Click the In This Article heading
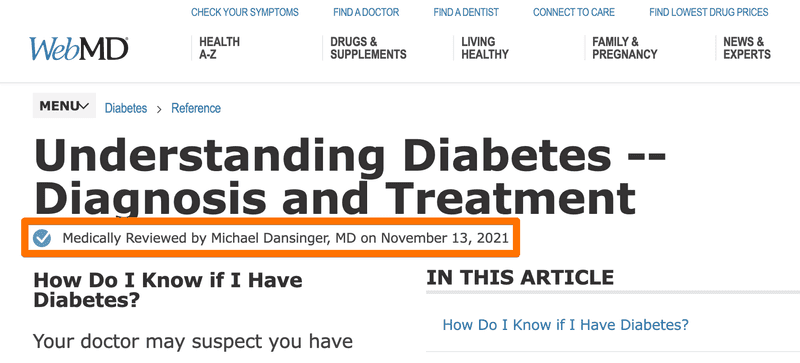The image size is (800, 363). (520, 278)
